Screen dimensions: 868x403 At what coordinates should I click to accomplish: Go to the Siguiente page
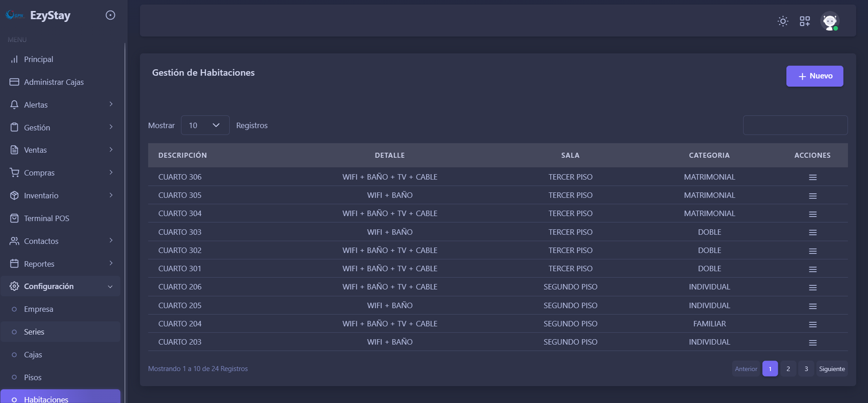(832, 369)
